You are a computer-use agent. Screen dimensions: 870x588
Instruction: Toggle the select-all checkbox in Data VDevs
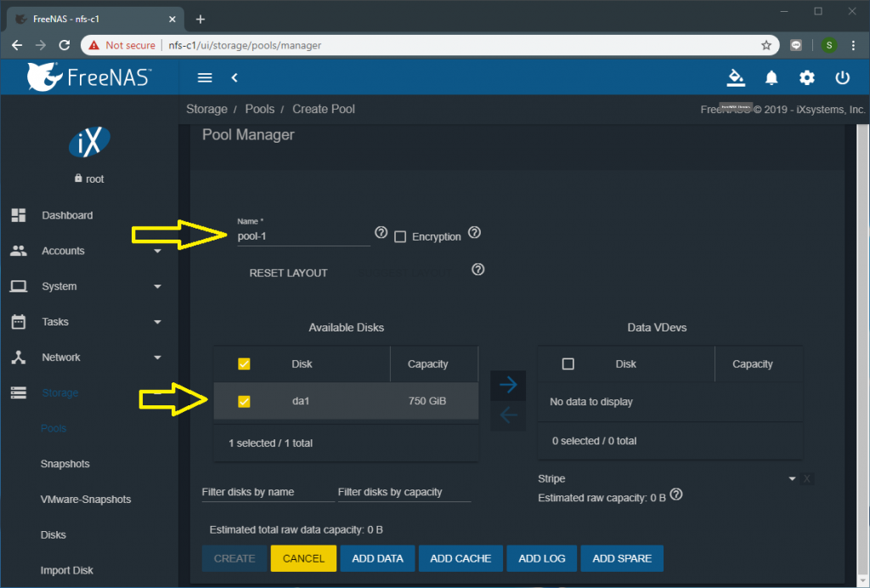point(568,364)
